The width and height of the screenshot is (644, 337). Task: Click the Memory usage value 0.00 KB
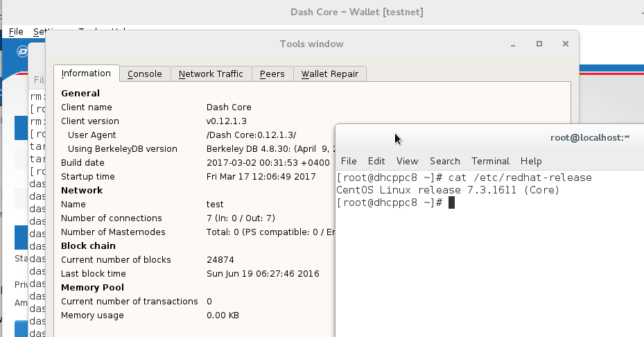coord(223,316)
